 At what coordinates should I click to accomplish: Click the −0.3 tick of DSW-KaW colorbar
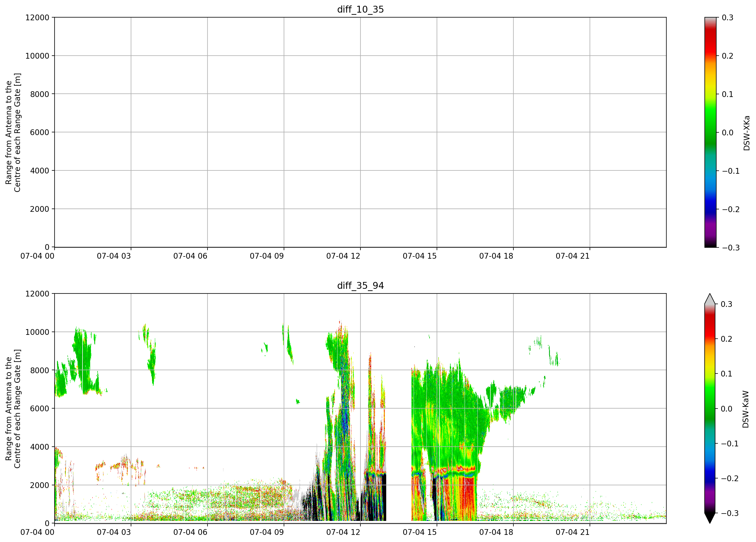tap(730, 513)
